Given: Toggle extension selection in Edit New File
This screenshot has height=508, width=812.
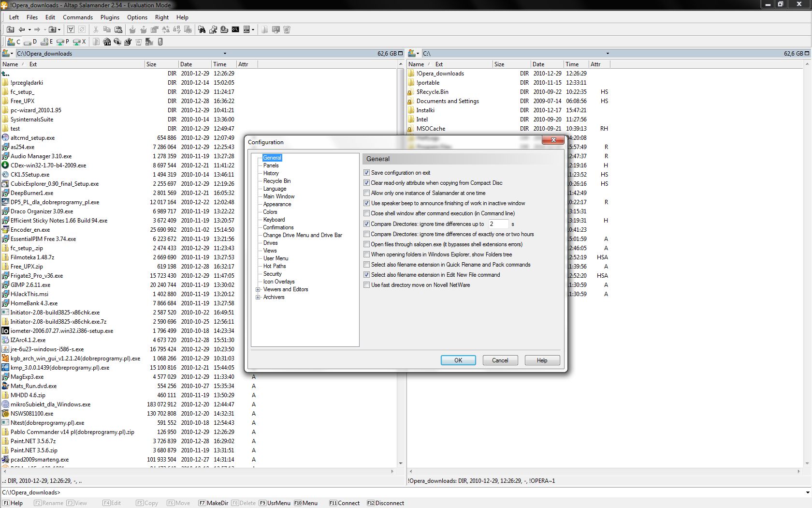Looking at the screenshot, I should coord(366,275).
